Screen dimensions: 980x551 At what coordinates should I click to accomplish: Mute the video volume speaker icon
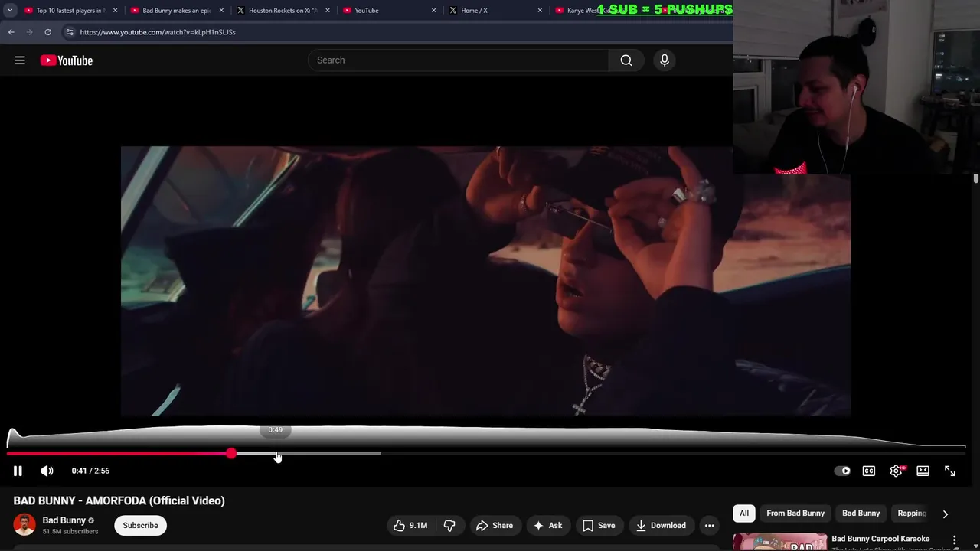click(x=47, y=471)
